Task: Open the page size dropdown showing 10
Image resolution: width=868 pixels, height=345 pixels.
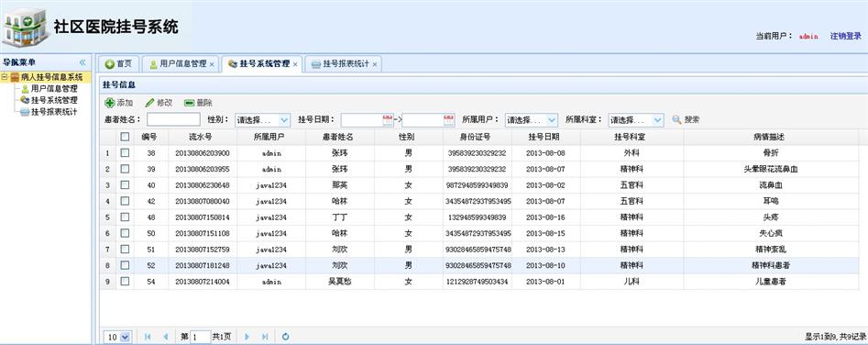Action: click(x=118, y=336)
